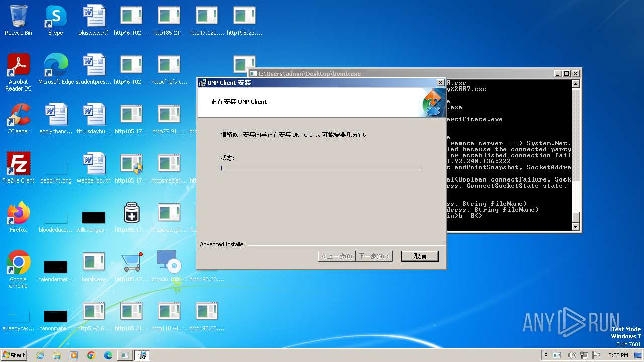Select the http5.42.6... desktop file
The width and height of the screenshot is (644, 362).
tap(94, 316)
